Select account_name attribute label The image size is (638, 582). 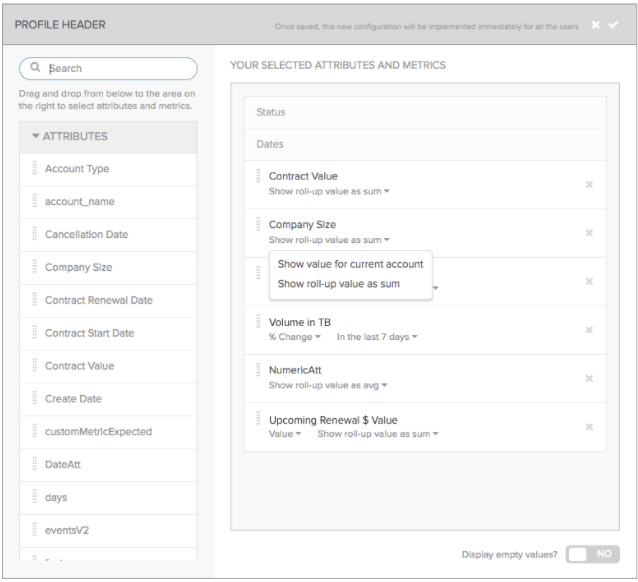(x=80, y=201)
